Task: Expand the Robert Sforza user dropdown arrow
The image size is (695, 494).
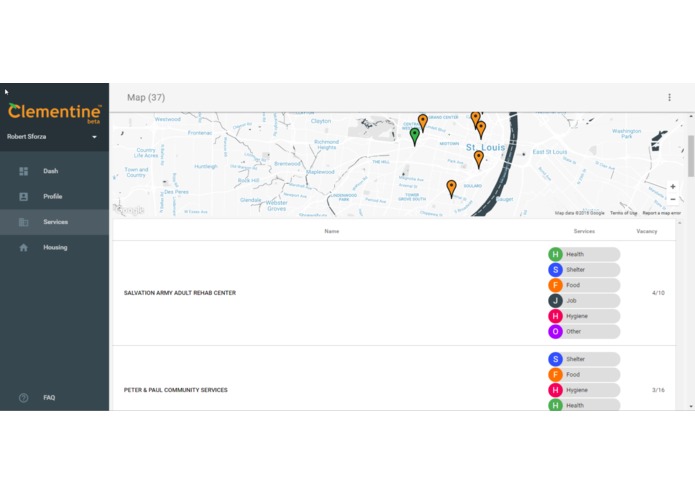Action: (x=94, y=137)
